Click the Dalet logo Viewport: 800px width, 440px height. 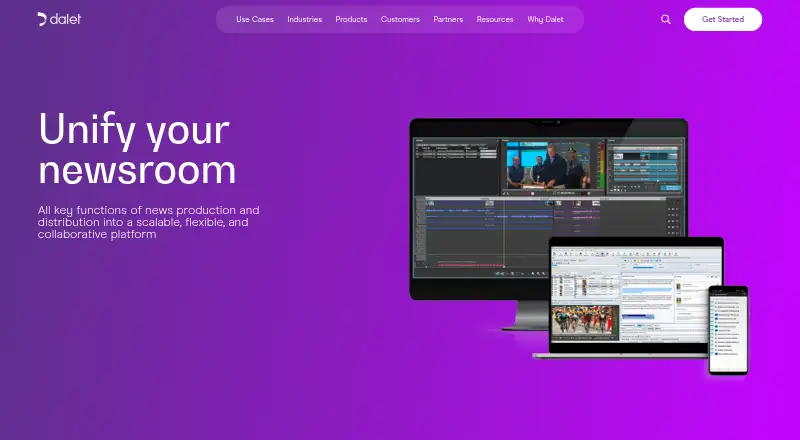(x=59, y=19)
